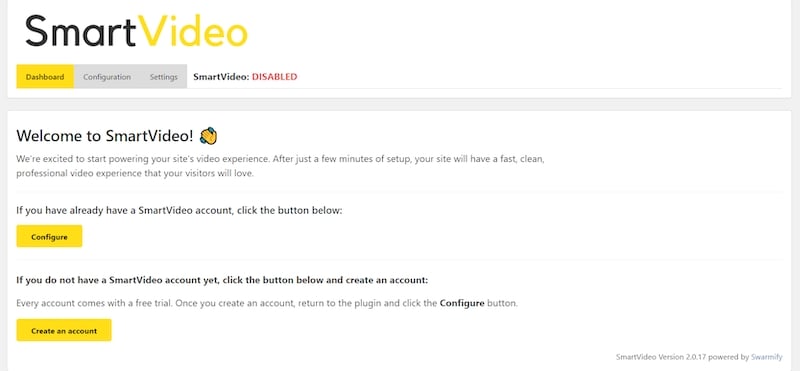Viewport: 800px width, 371px height.
Task: Click the "We're excited to start" paragraph
Action: pos(281,166)
